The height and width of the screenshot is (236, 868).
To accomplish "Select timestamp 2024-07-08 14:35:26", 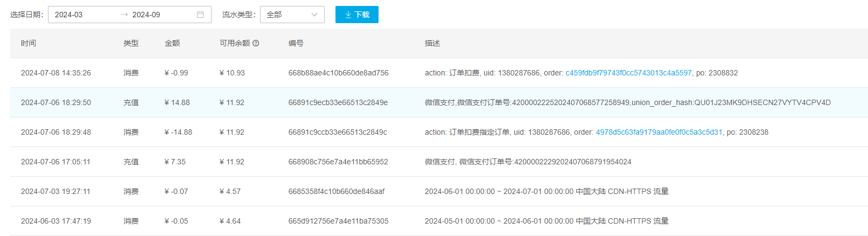I will (56, 73).
